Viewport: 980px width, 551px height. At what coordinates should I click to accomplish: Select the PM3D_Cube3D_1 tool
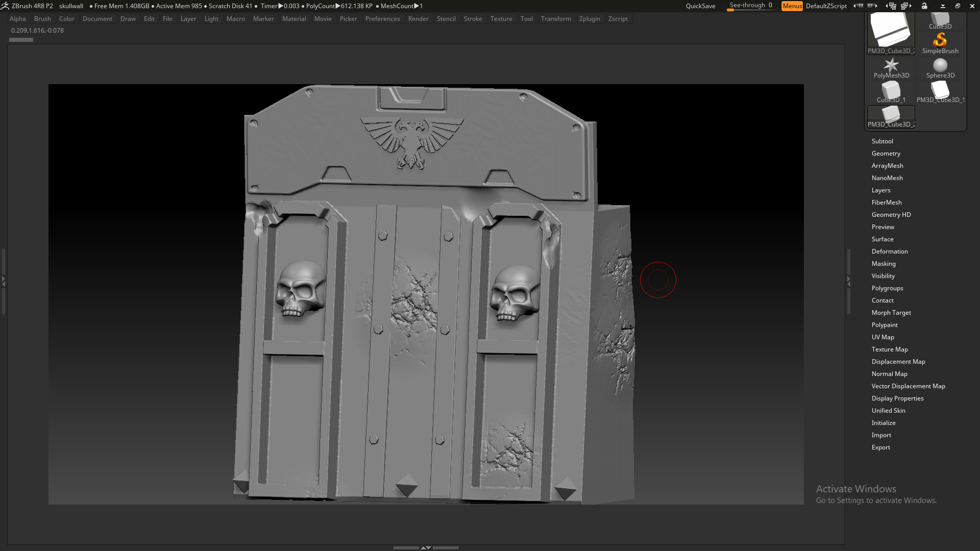pyautogui.click(x=940, y=92)
